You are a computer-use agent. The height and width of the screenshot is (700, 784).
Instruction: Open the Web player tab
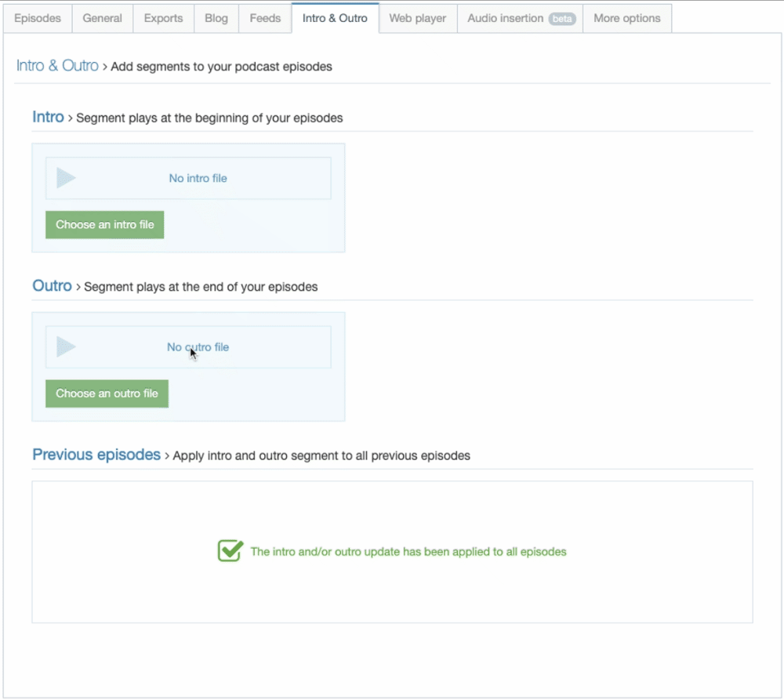coord(418,19)
